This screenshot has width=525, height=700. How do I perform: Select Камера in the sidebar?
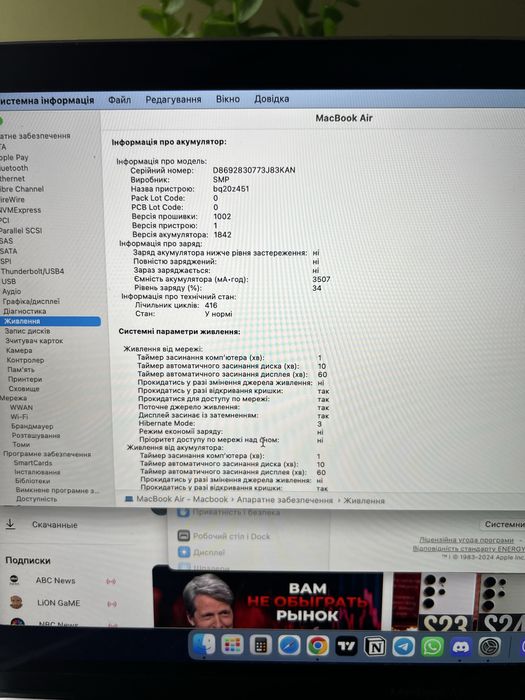pyautogui.click(x=19, y=350)
